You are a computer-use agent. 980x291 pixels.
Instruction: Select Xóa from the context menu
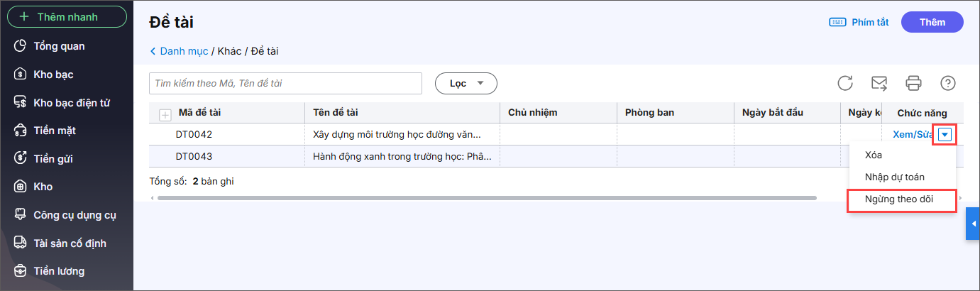[874, 155]
